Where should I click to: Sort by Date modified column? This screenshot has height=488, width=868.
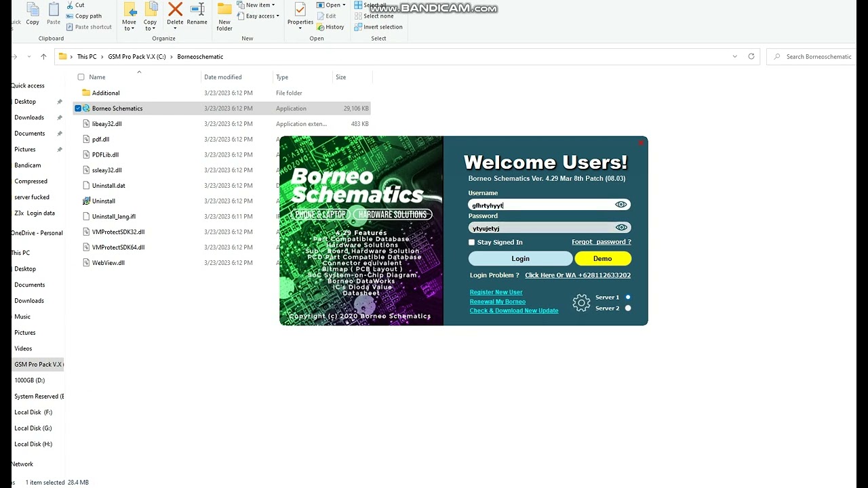[222, 77]
